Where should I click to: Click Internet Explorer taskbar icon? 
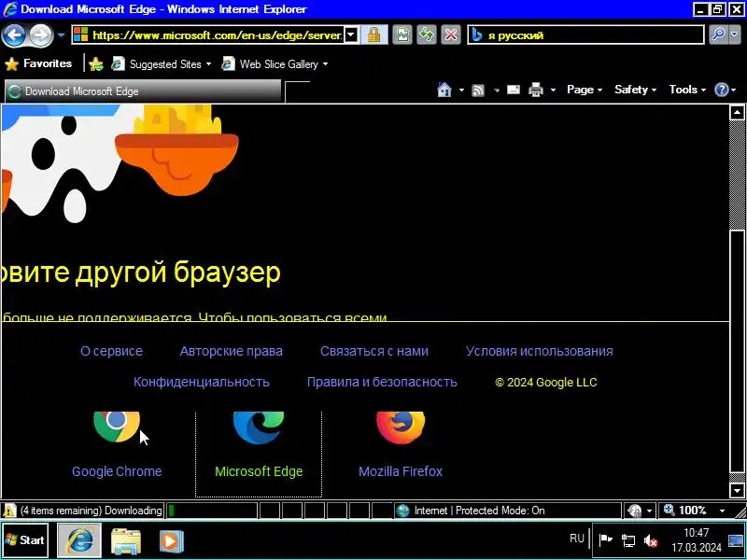(x=79, y=540)
